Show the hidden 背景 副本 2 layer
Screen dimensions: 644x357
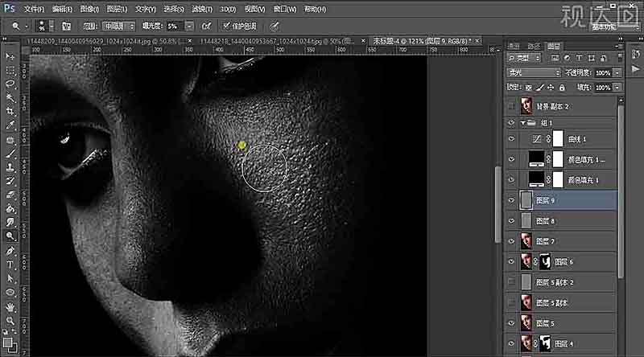click(x=511, y=106)
